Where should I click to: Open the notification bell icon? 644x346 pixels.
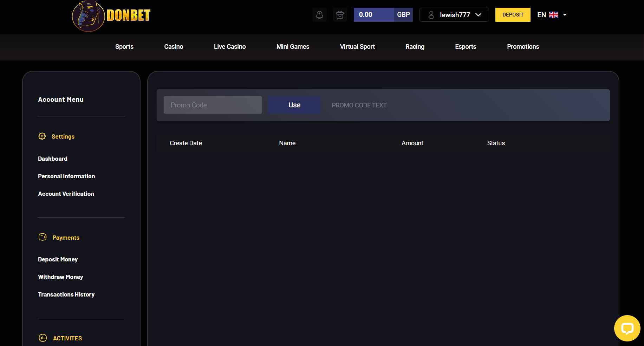(x=319, y=14)
